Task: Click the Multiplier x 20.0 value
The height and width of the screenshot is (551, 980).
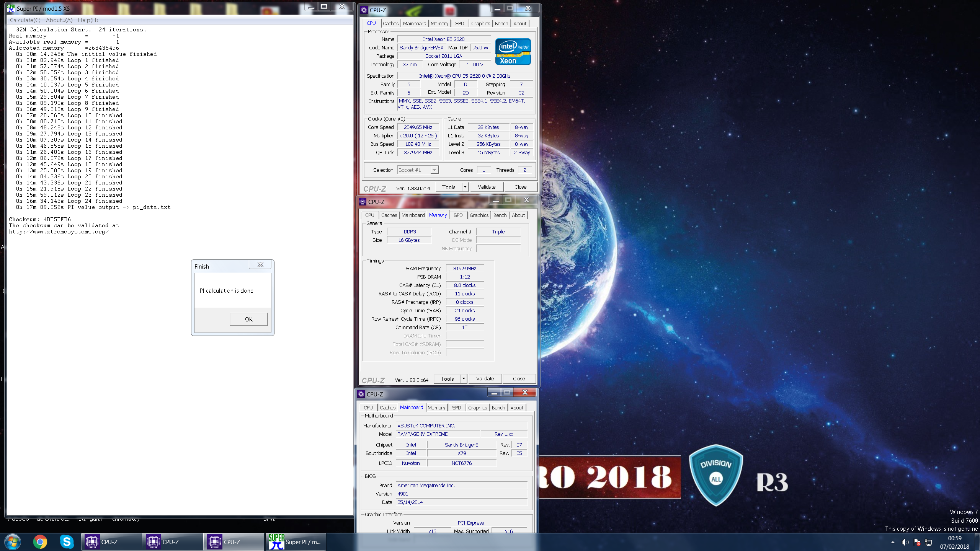Action: point(418,136)
